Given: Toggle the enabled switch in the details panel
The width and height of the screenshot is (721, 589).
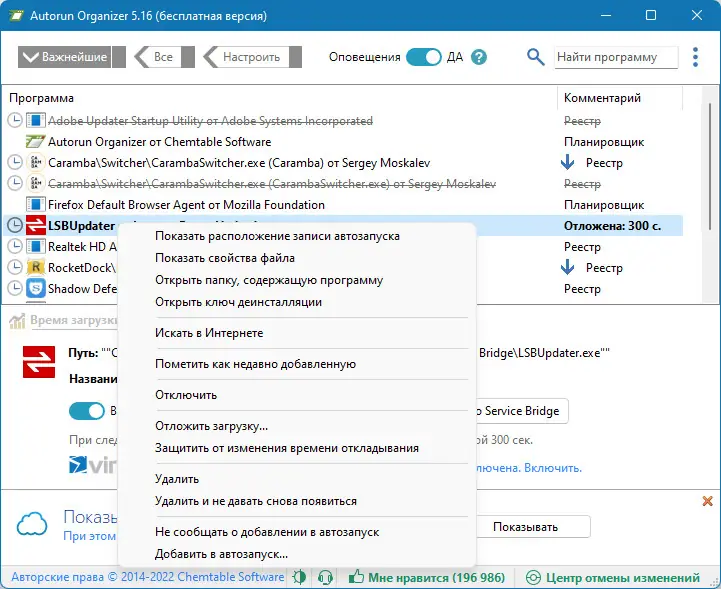Looking at the screenshot, I should [86, 411].
